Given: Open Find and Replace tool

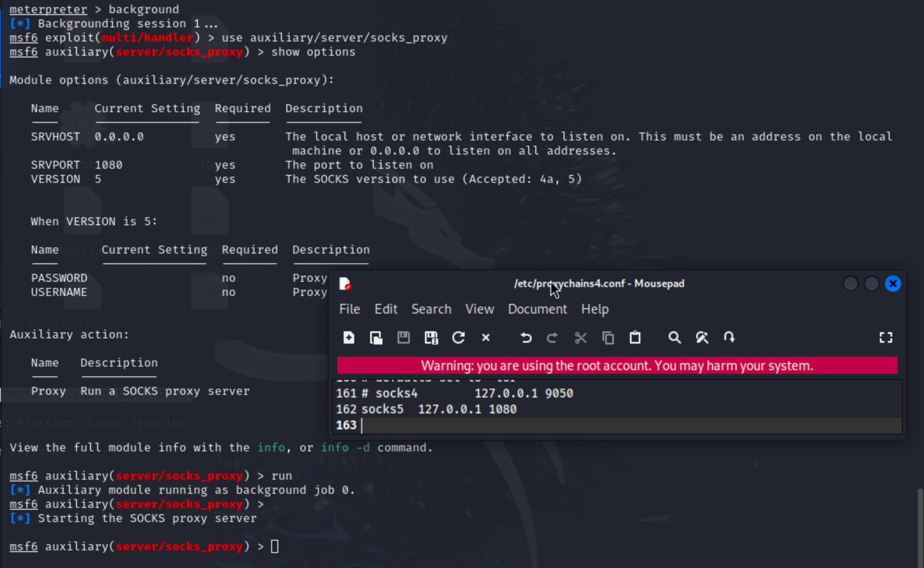Looking at the screenshot, I should tap(702, 338).
